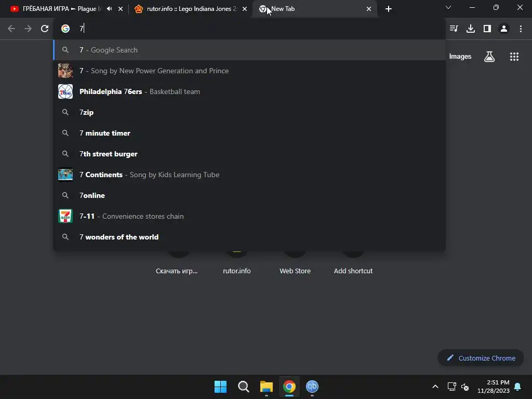Choose the 7zip suggestion
This screenshot has height=399, width=532.
[x=249, y=112]
